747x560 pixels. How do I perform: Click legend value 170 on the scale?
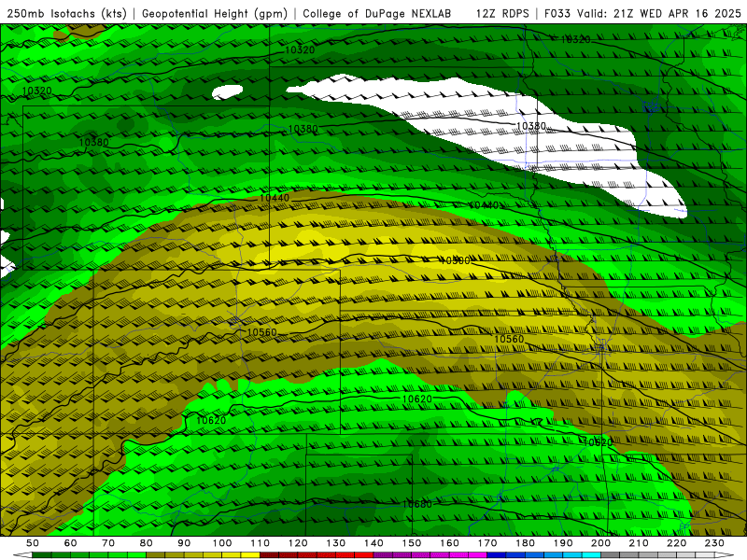point(487,543)
